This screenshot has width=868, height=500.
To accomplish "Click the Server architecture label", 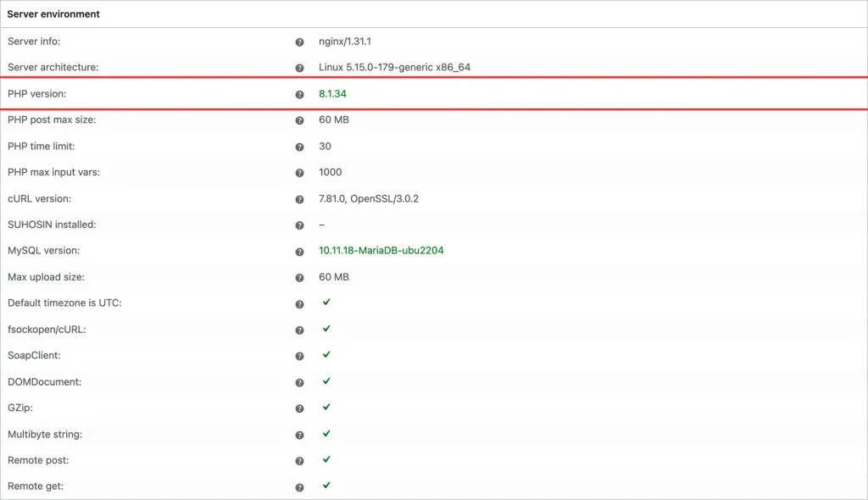I will coord(53,68).
